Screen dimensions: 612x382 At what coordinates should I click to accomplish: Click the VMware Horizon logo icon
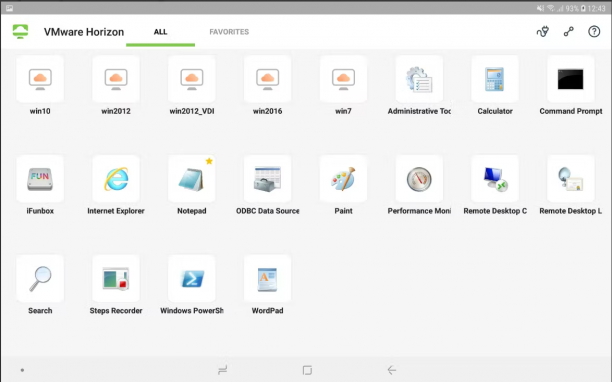point(20,31)
